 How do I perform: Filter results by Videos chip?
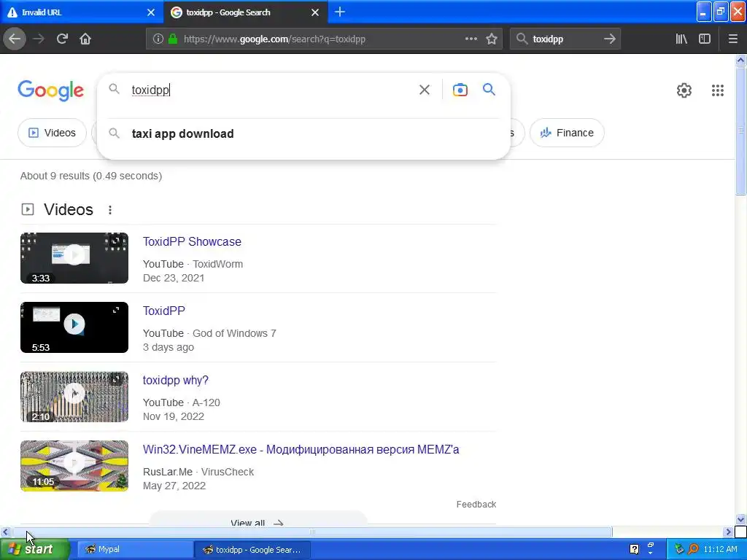(x=52, y=133)
